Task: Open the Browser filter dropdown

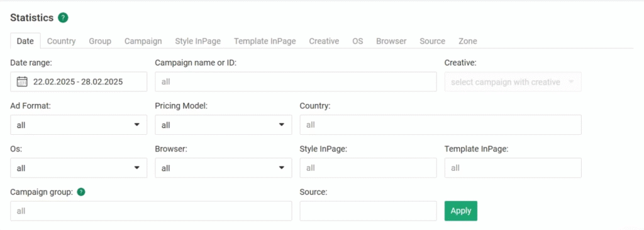Action: (x=223, y=168)
